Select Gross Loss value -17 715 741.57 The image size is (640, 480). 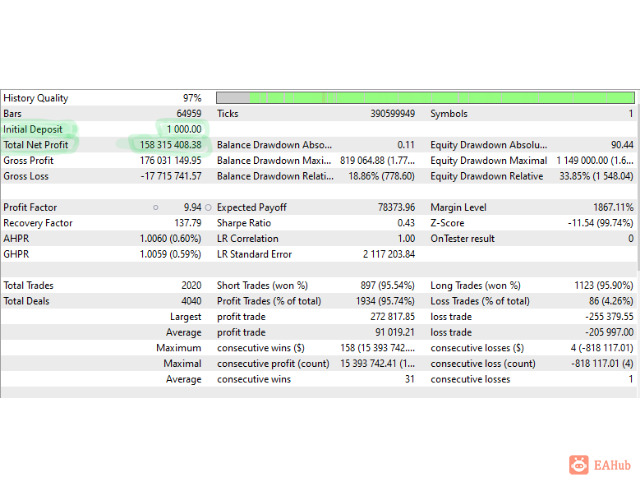coord(171,176)
